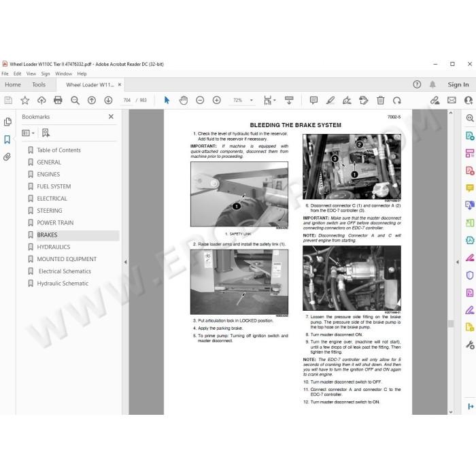This screenshot has height=476, width=476.
Task: Zoom out with minus button
Action: (200, 100)
